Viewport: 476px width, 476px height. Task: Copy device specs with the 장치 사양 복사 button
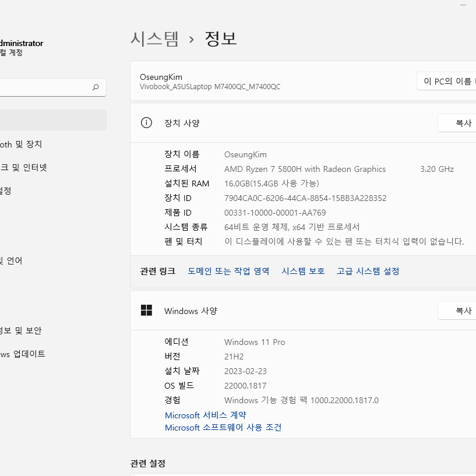coord(457,123)
